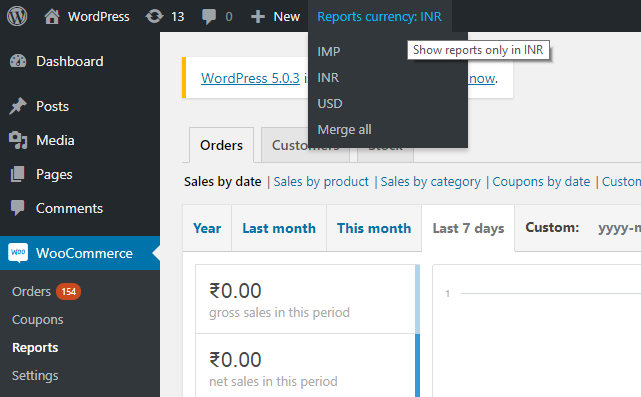
Task: Open Coupons by date report
Action: [x=541, y=182]
